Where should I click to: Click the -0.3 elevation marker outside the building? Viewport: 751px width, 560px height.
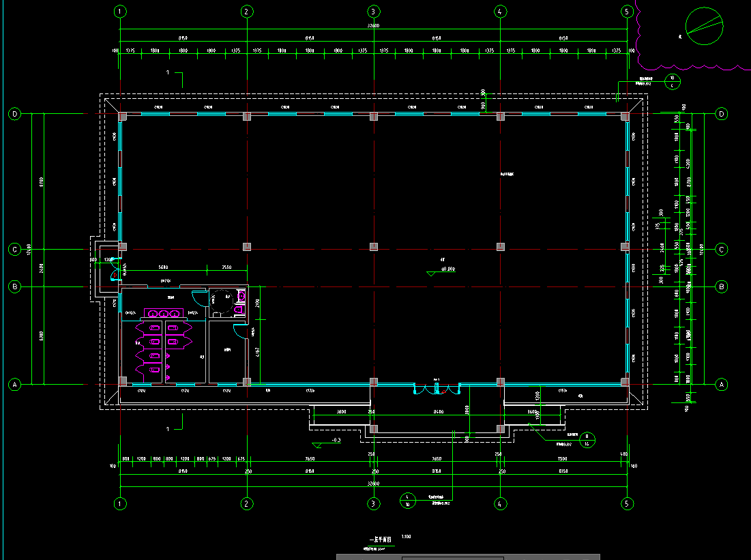coord(336,441)
